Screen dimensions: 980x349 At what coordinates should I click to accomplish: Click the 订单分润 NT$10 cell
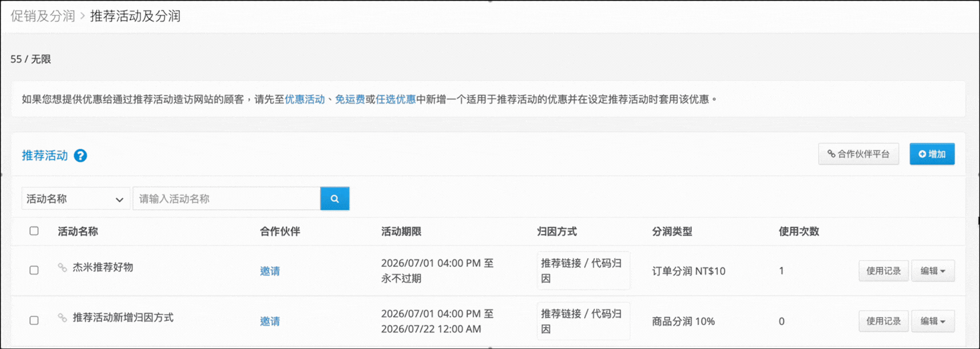[x=689, y=271]
